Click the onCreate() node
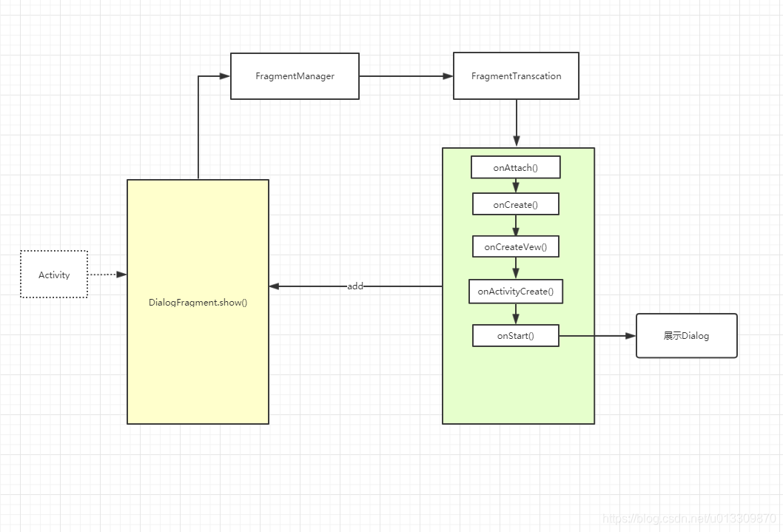The width and height of the screenshot is (783, 532). click(x=515, y=204)
